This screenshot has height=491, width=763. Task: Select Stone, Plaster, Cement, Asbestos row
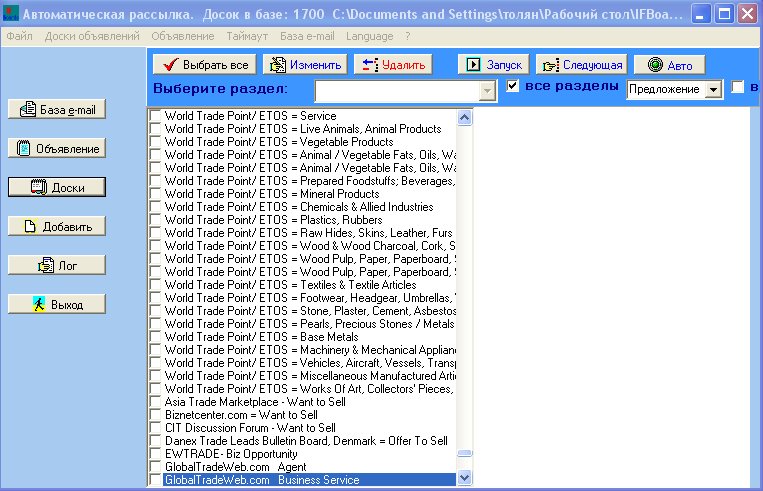(x=309, y=311)
